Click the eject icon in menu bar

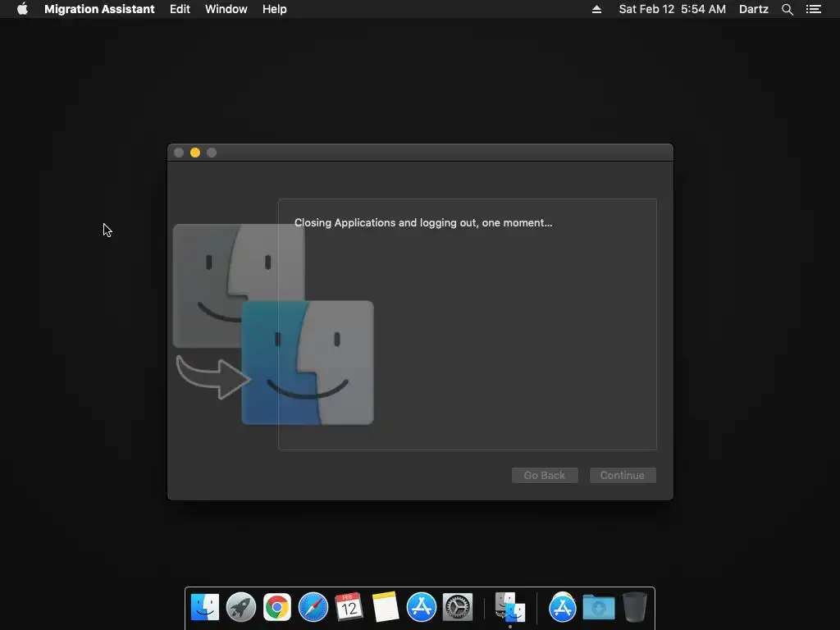pyautogui.click(x=596, y=9)
